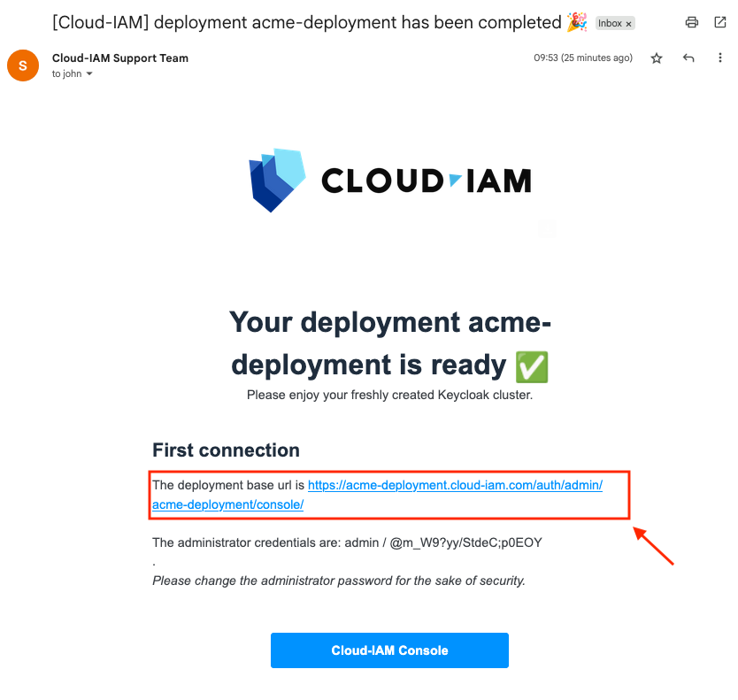Click the green checkmark emoji

(531, 365)
